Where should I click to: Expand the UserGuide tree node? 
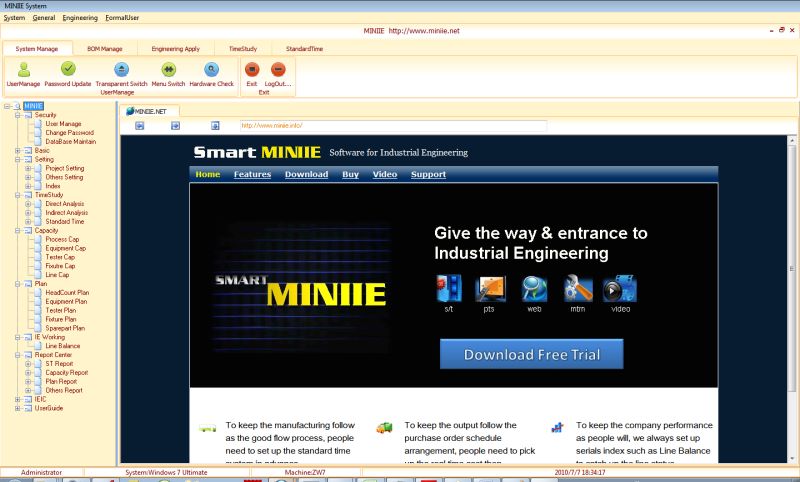point(18,408)
